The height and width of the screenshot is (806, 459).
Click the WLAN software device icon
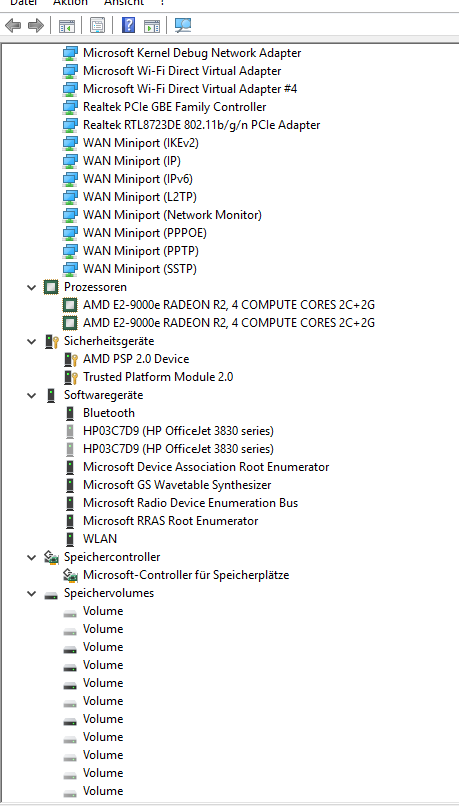tap(70, 539)
